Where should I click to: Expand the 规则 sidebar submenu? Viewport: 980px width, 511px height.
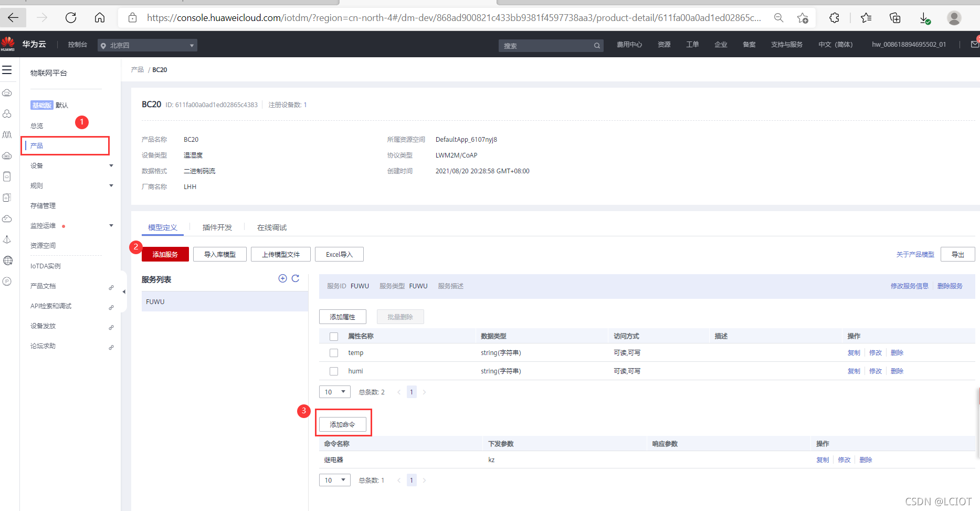click(x=111, y=186)
